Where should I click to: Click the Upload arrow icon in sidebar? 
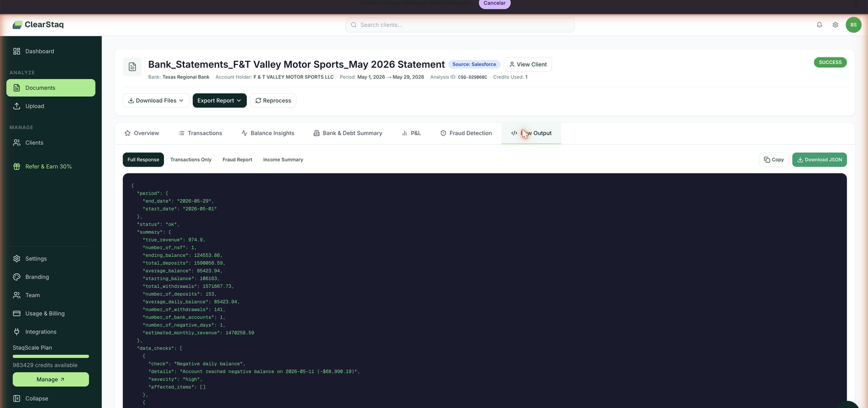pyautogui.click(x=17, y=106)
